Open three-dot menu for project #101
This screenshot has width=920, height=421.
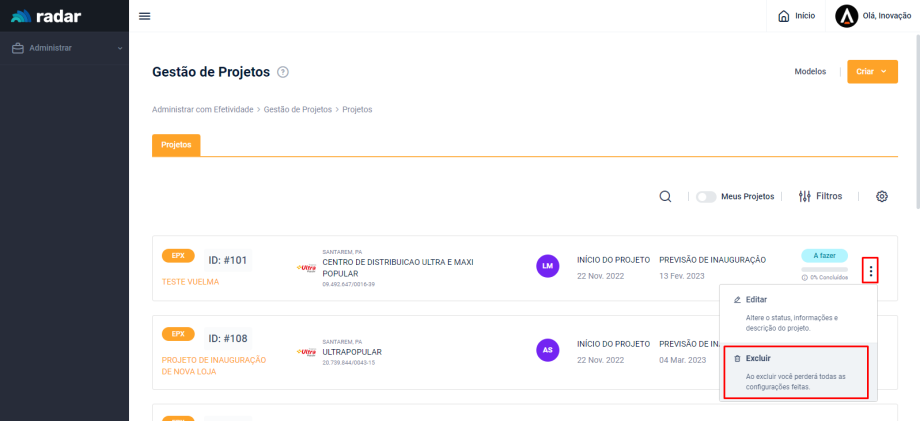tap(870, 270)
